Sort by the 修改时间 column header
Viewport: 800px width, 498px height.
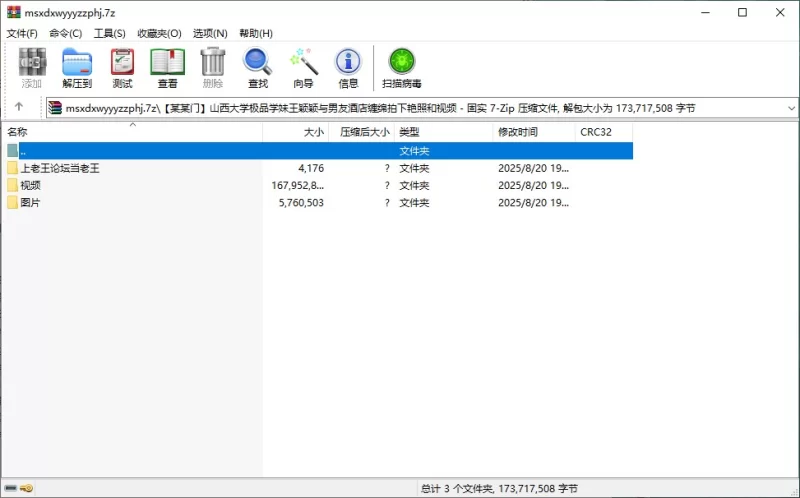pyautogui.click(x=534, y=132)
